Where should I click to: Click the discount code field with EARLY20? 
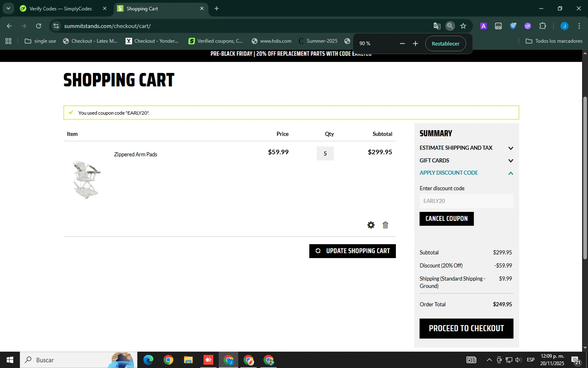click(466, 201)
